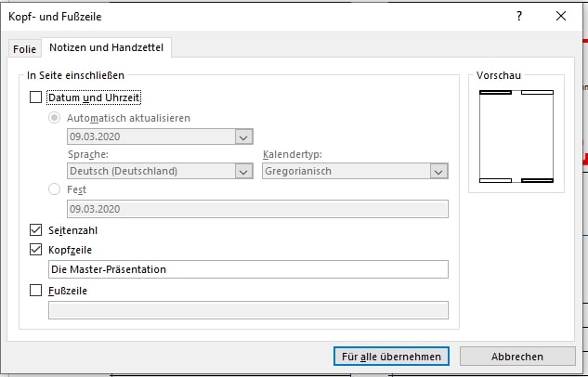
Task: Select the Fest radio button
Action: tap(55, 188)
